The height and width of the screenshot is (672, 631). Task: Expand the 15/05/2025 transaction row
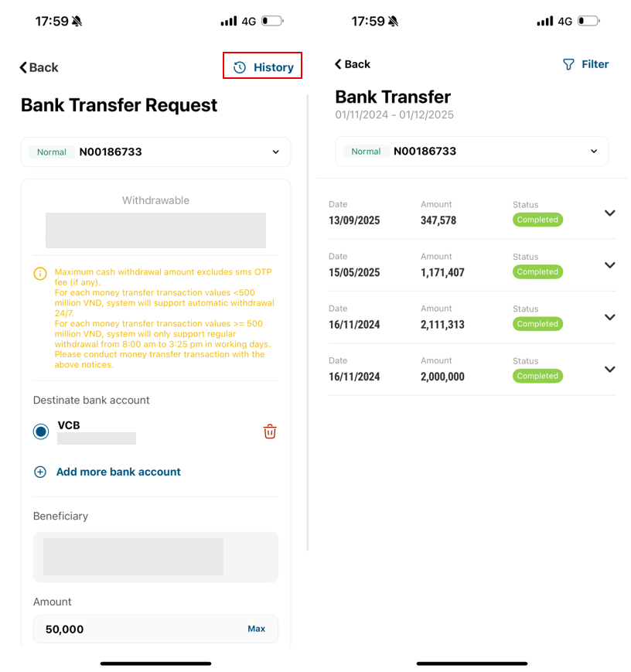(609, 265)
